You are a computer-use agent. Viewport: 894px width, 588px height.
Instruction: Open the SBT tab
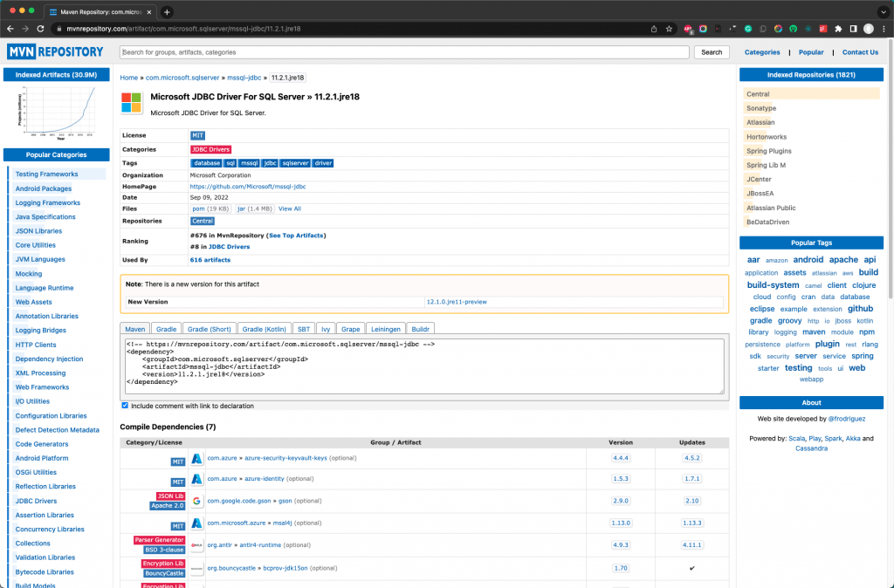(304, 329)
